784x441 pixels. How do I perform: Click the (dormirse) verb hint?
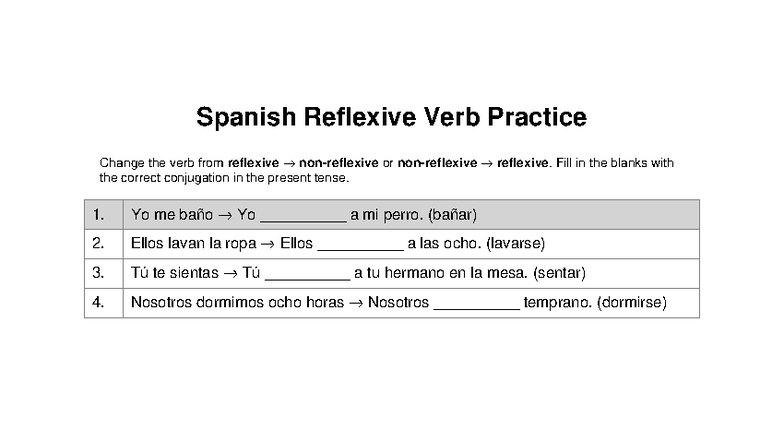click(631, 302)
